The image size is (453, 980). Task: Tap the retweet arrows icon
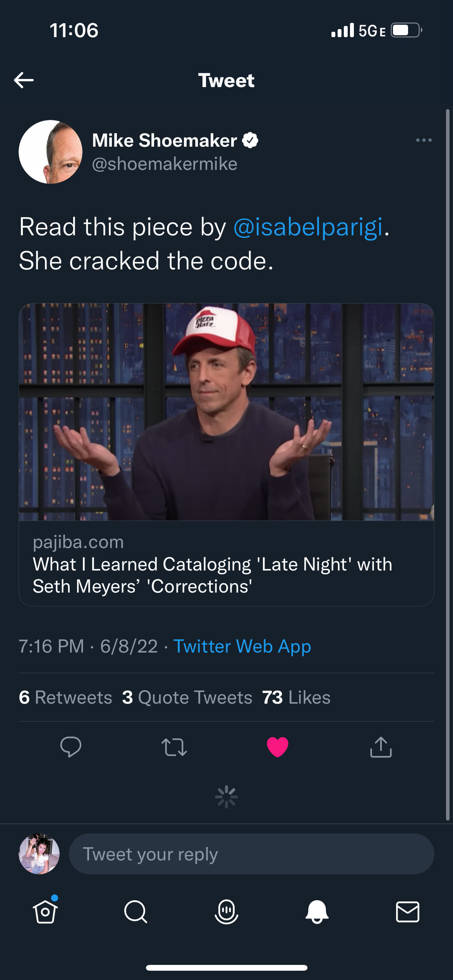174,747
